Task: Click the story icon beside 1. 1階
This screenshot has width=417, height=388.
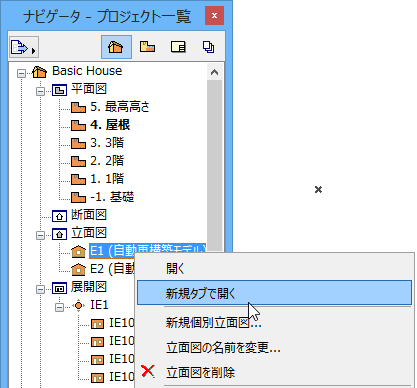Action: tap(78, 179)
